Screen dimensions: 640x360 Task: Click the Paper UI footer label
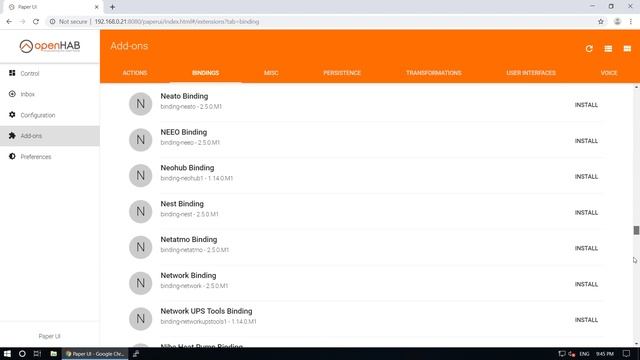click(49, 336)
